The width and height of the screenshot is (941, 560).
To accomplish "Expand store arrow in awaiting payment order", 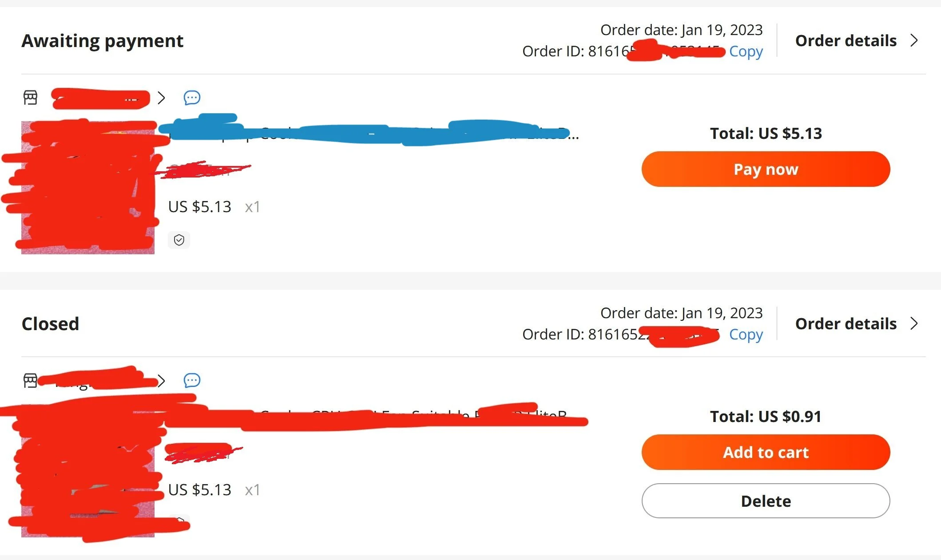I will (162, 98).
